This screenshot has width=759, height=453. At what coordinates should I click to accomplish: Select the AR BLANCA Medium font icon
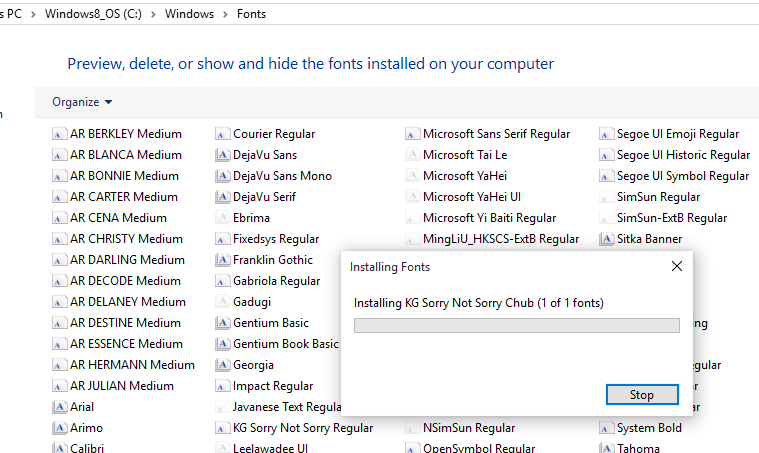(59, 155)
